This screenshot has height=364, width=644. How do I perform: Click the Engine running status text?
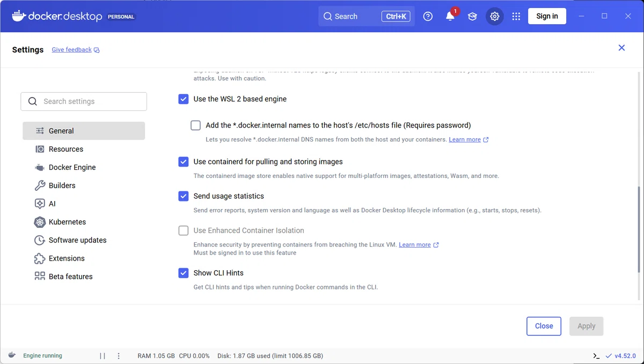(42, 355)
